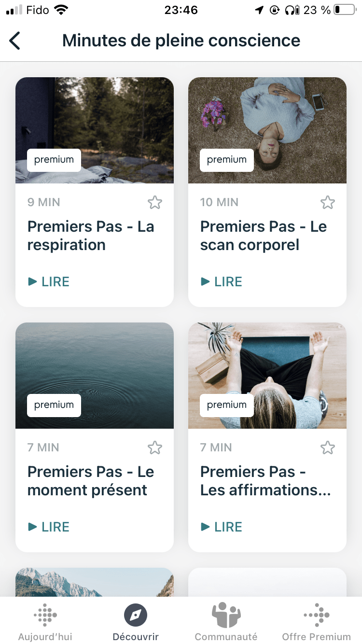Open the Offre Premium tab
Screen dimensions: 362x644
(x=316, y=623)
